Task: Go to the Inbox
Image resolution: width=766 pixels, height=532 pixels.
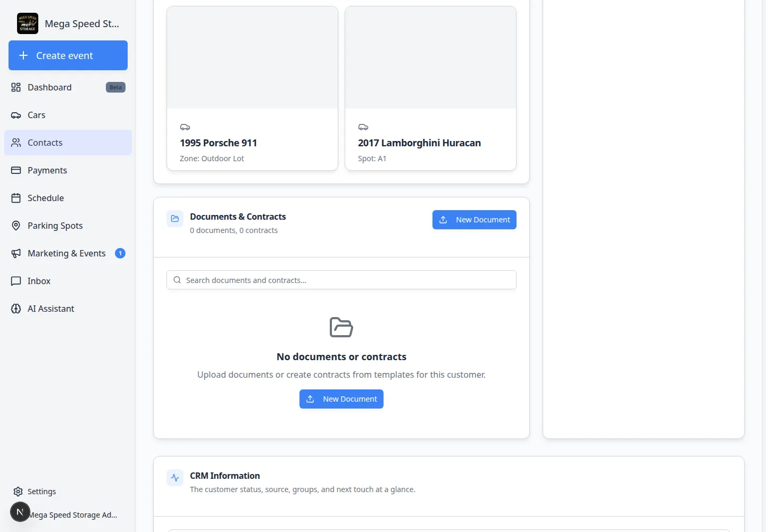Action: tap(68, 281)
